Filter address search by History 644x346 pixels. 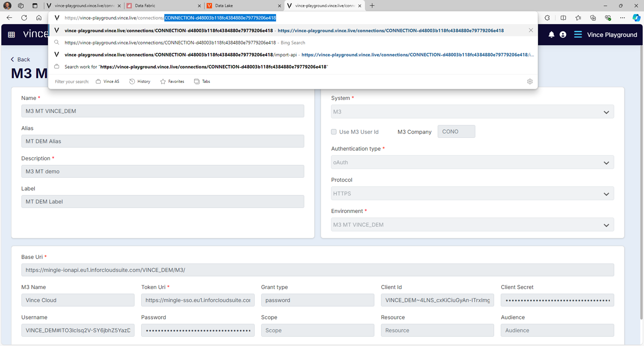[140, 82]
